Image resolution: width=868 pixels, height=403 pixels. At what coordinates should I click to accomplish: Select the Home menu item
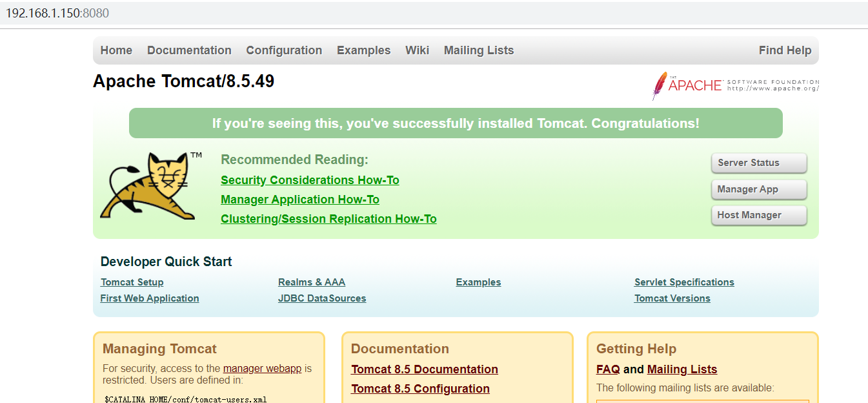point(116,50)
